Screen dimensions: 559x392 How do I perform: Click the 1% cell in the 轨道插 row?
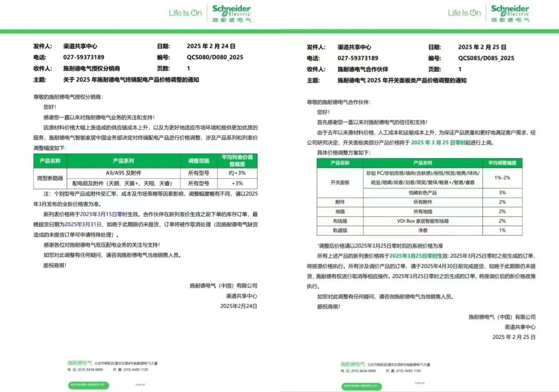502,230
